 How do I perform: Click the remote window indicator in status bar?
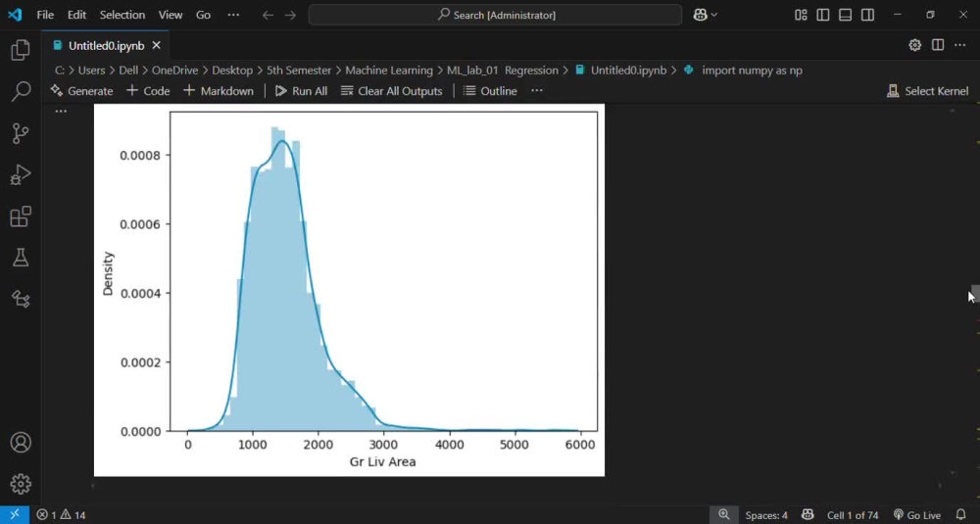[x=15, y=514]
